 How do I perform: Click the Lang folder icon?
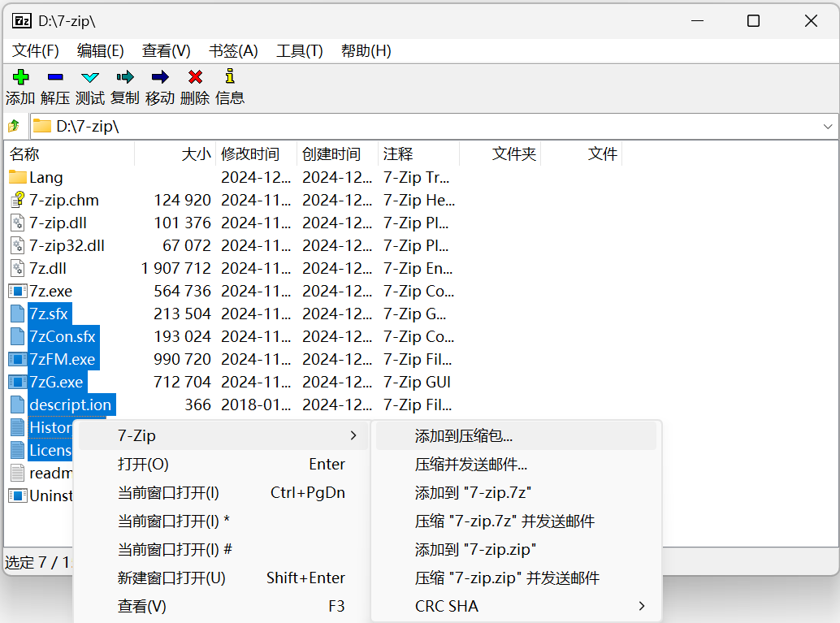pyautogui.click(x=18, y=177)
